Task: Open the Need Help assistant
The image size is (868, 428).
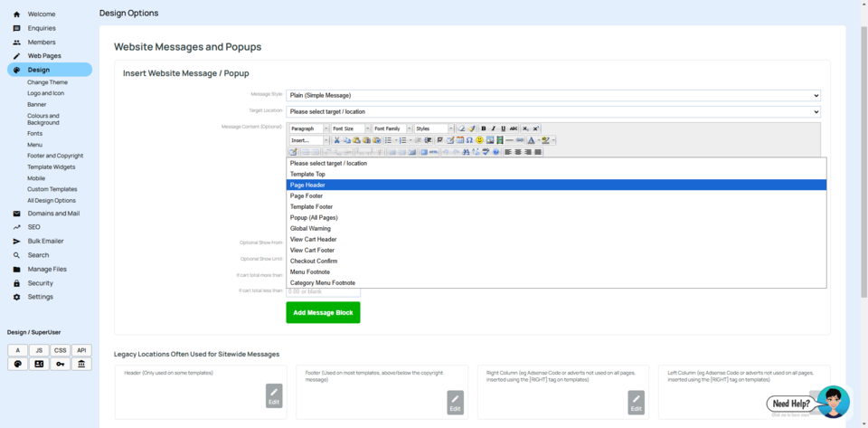Action: click(x=807, y=403)
